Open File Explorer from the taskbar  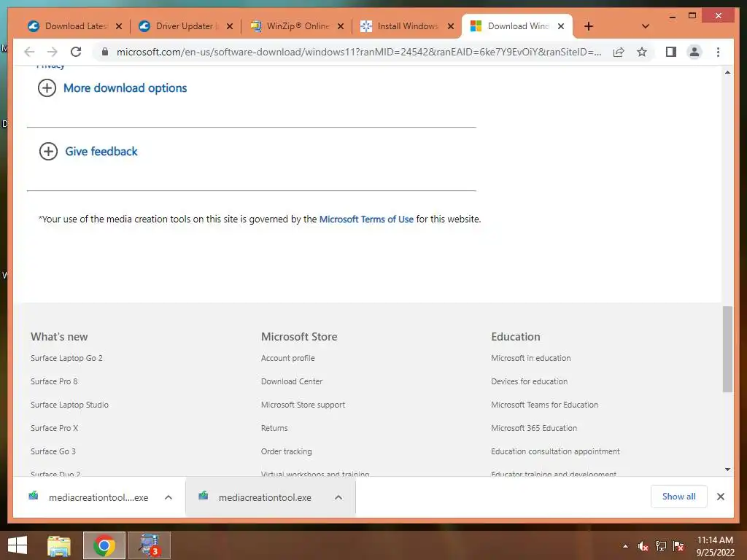[x=59, y=545]
